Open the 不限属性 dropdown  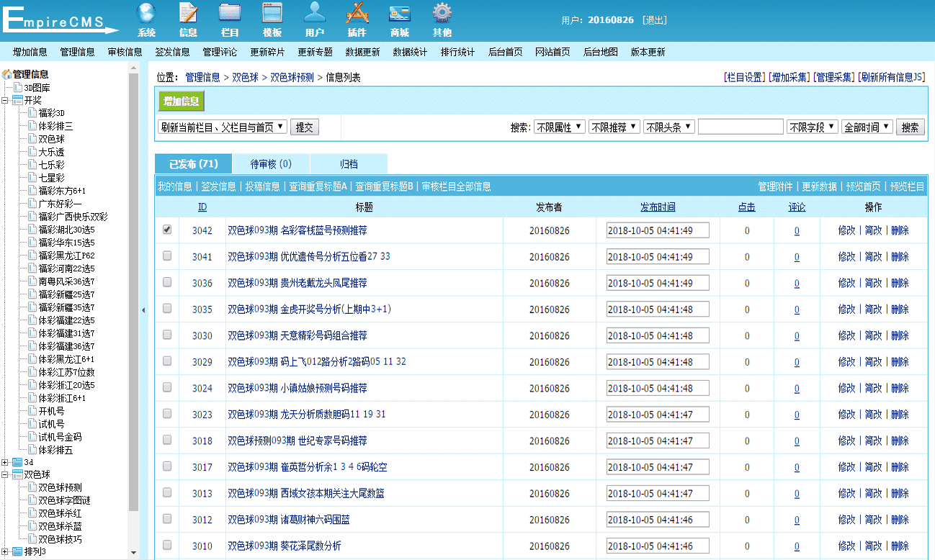tap(559, 127)
